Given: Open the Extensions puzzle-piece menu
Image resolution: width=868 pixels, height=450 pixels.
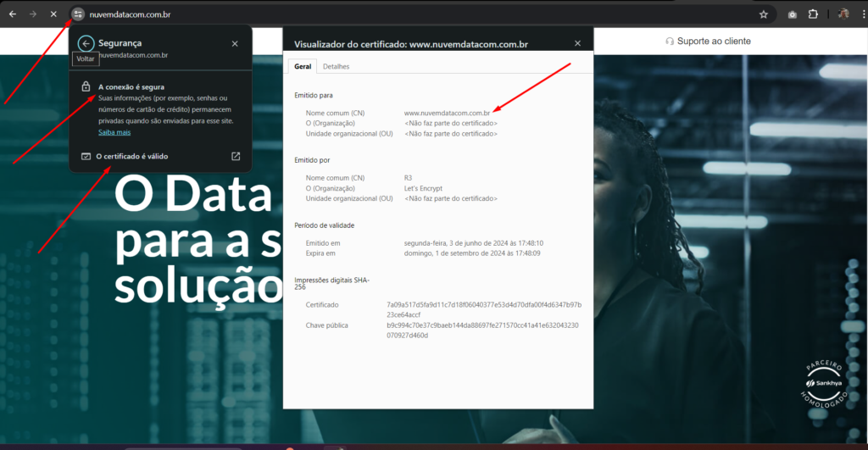Looking at the screenshot, I should (x=813, y=14).
